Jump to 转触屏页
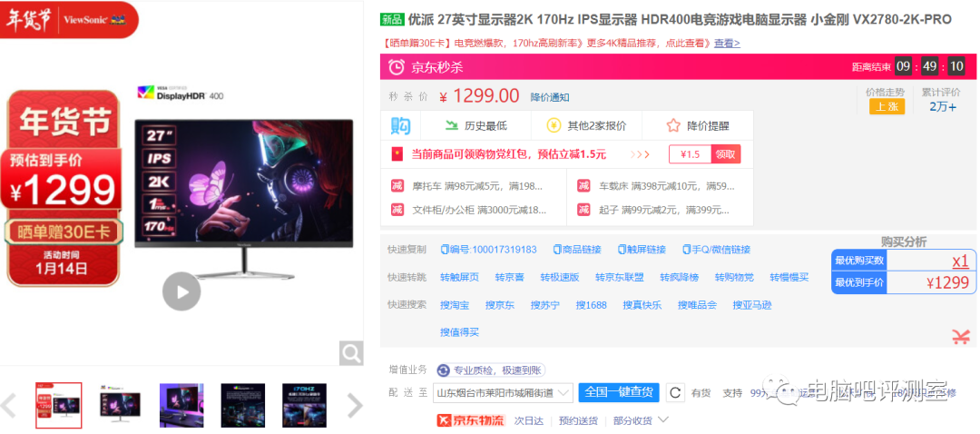Screen dimensions: 980x434 pos(459,278)
